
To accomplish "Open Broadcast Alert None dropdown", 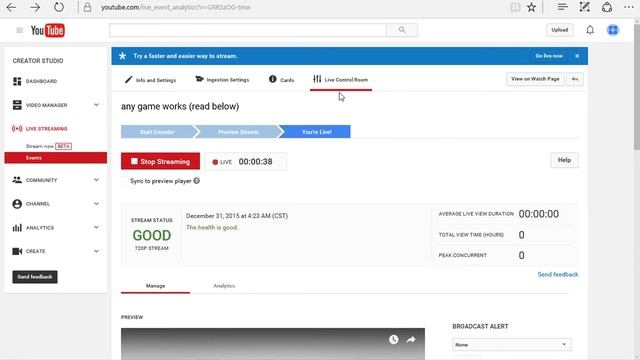I will click(x=512, y=345).
